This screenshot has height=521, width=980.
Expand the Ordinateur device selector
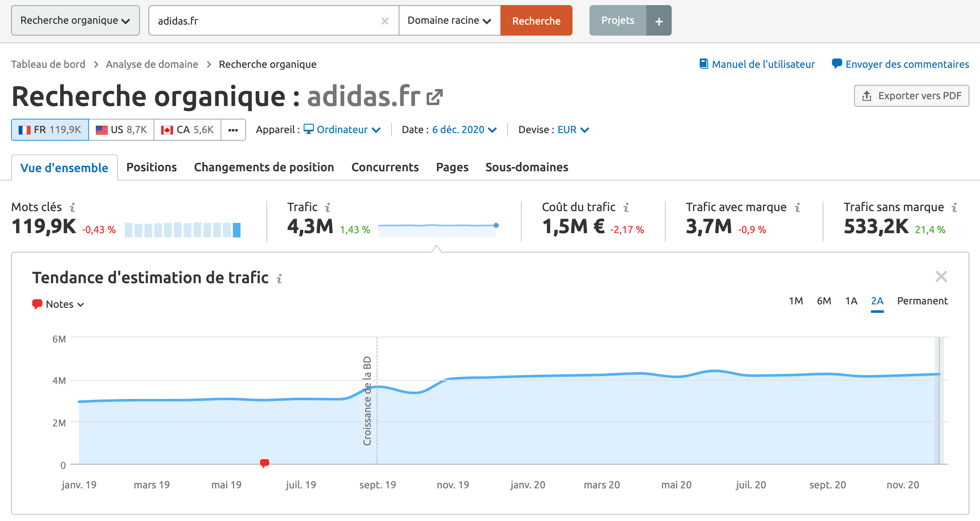[343, 130]
